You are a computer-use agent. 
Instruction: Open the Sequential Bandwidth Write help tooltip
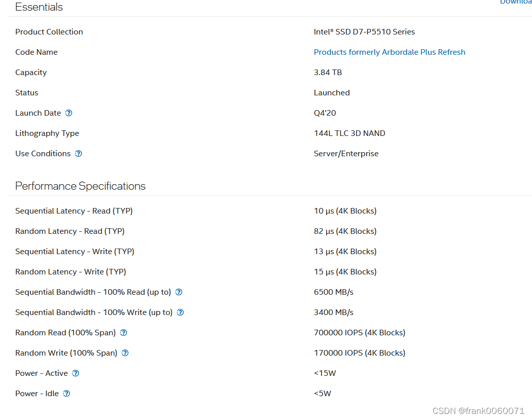[x=180, y=312]
